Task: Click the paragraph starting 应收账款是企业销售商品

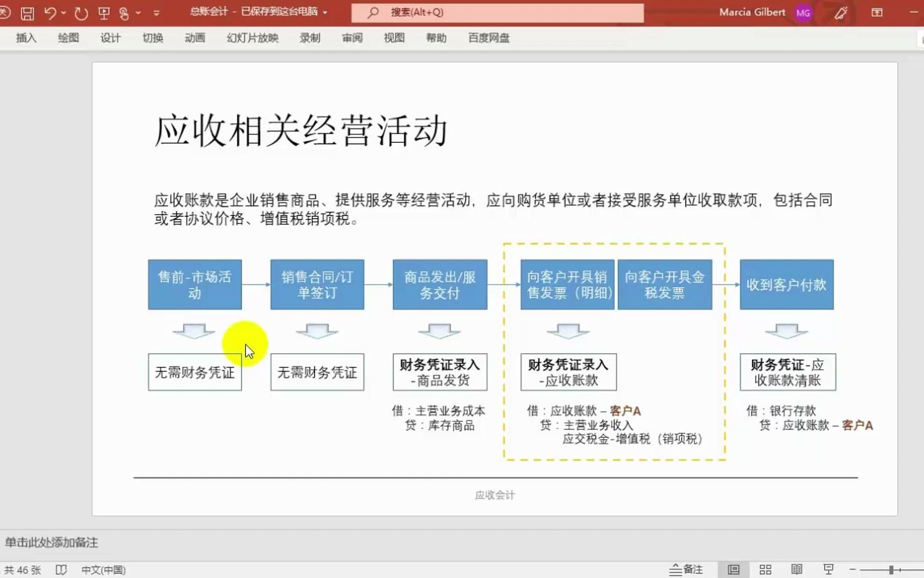Action: 493,209
